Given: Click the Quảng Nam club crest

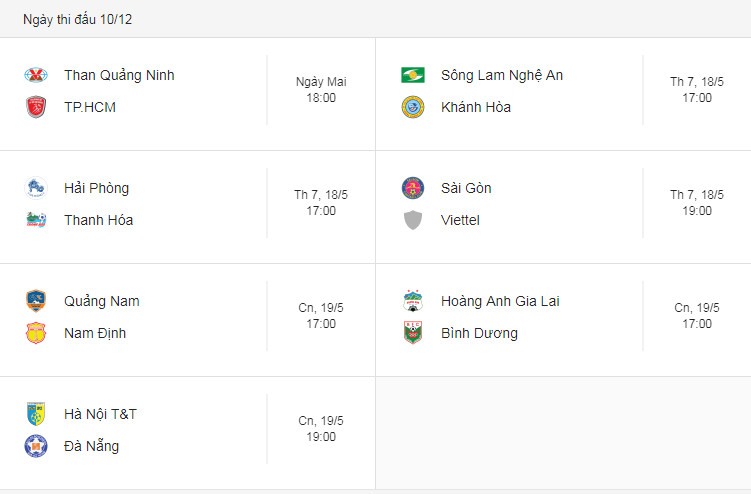Looking at the screenshot, I should click(x=36, y=301).
